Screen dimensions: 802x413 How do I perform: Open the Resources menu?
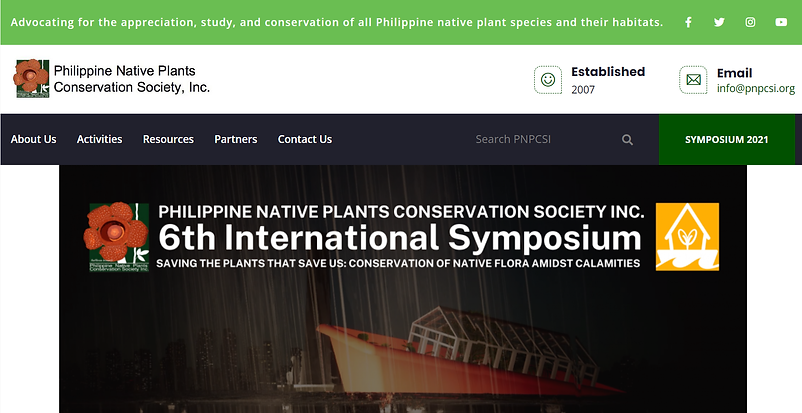pos(168,139)
